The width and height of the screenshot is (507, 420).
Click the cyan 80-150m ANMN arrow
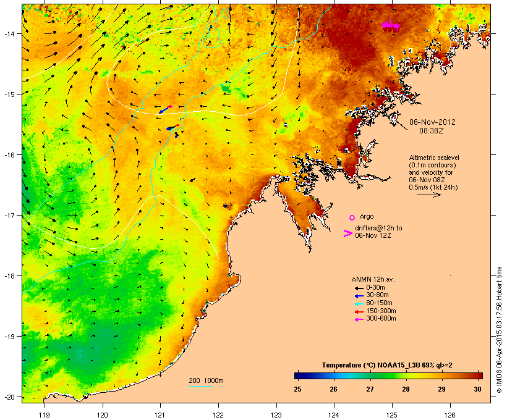[359, 304]
